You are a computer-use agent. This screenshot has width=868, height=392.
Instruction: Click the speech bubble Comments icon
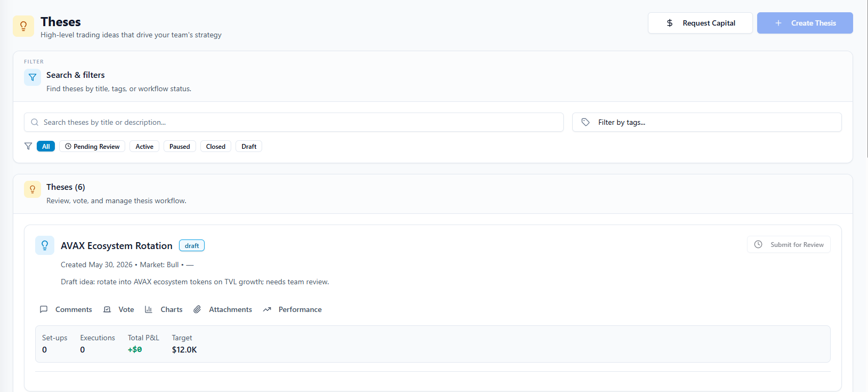[44, 309]
